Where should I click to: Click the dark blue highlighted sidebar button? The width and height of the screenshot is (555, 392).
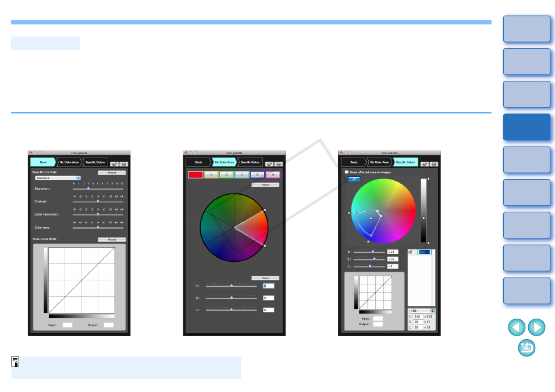(x=526, y=127)
